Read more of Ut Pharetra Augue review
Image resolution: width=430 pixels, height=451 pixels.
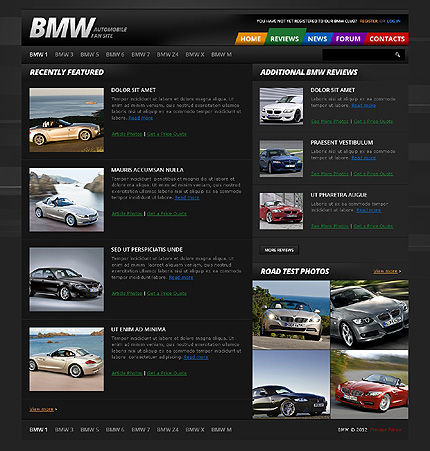pyautogui.click(x=369, y=210)
